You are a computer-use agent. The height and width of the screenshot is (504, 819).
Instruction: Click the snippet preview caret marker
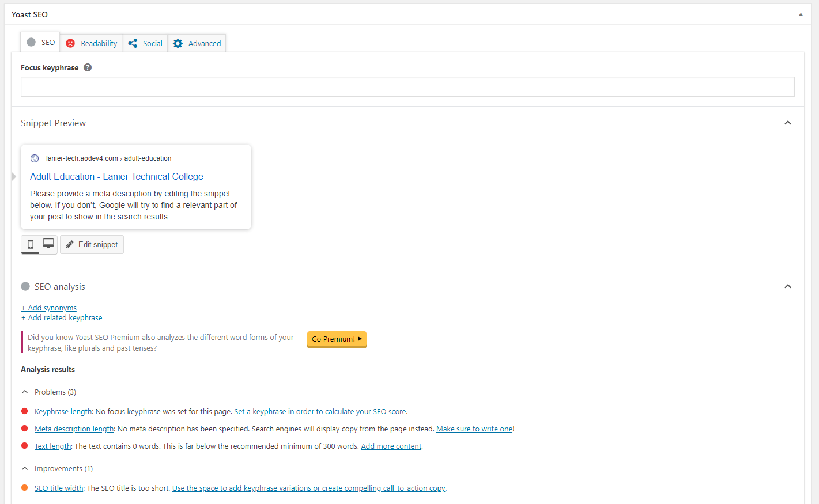[14, 176]
